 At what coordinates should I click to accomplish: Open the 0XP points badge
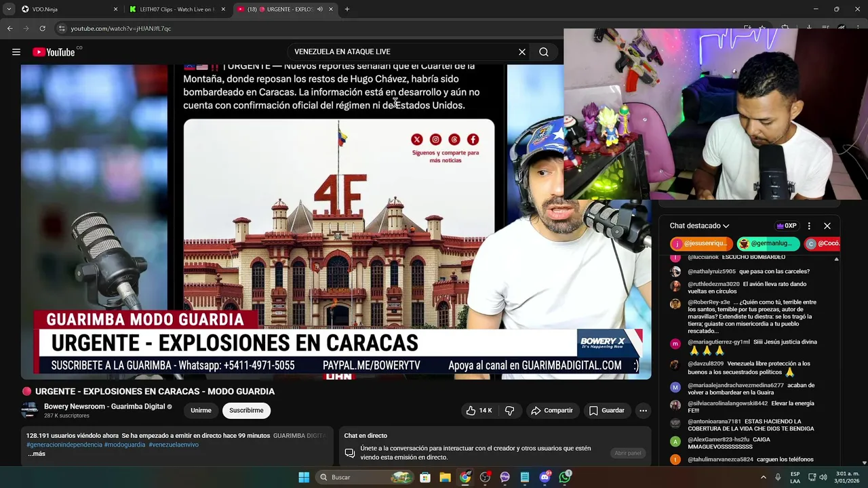787,226
